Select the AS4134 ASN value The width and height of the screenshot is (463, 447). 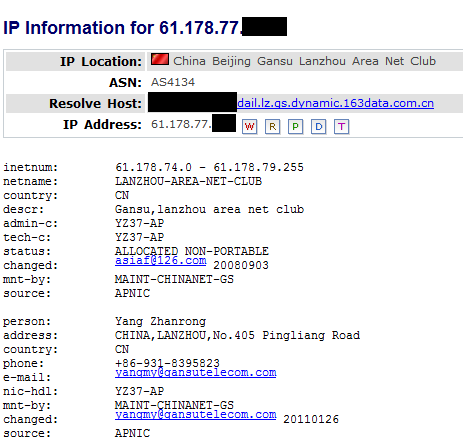[173, 82]
